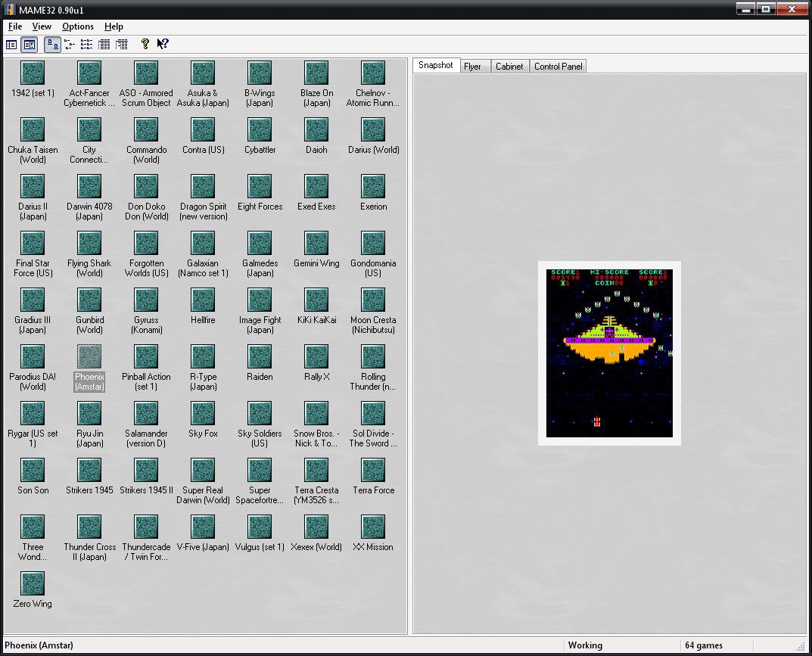Toggle the folder list pane toolbar button
Viewport: 812px width, 656px height.
coord(11,45)
